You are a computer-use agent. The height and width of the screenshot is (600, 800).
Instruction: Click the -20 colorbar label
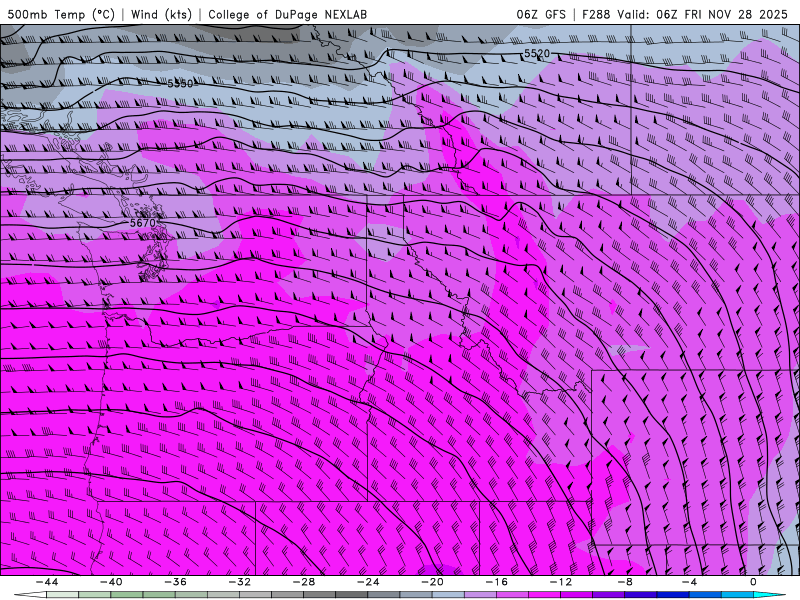pyautogui.click(x=432, y=582)
